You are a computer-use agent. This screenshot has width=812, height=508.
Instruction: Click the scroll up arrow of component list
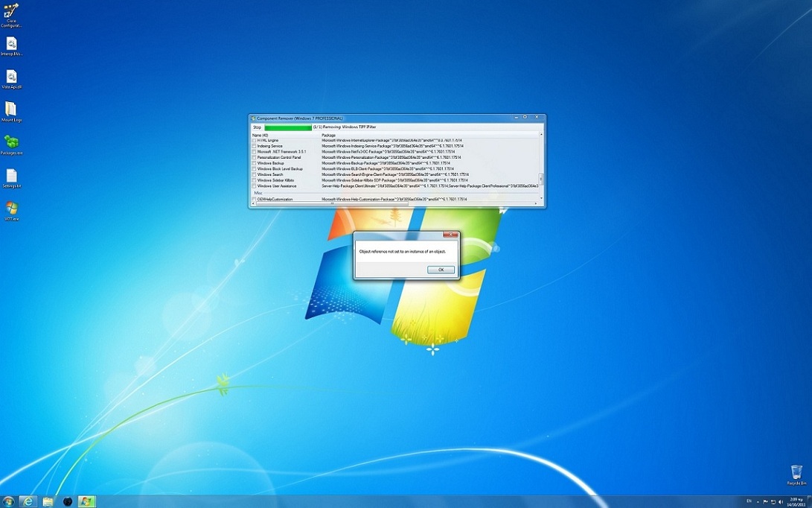tap(541, 135)
